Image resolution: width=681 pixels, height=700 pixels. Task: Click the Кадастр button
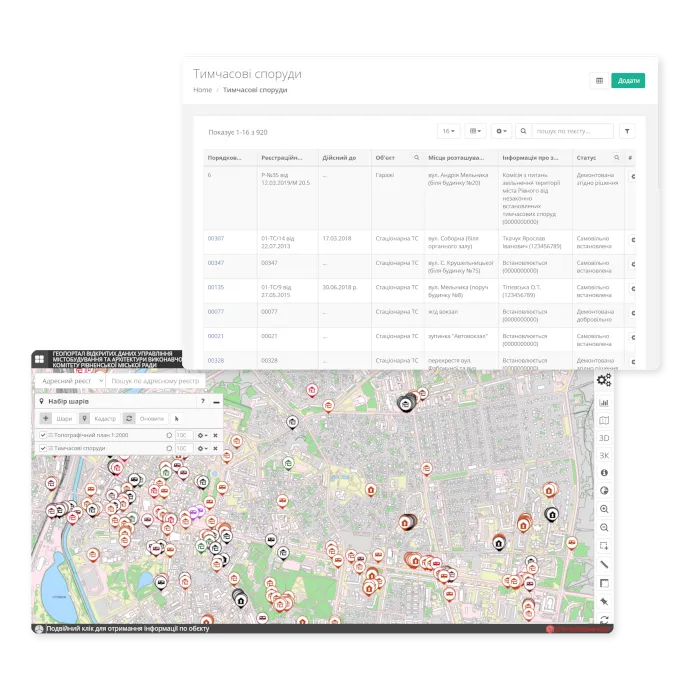coord(100,419)
